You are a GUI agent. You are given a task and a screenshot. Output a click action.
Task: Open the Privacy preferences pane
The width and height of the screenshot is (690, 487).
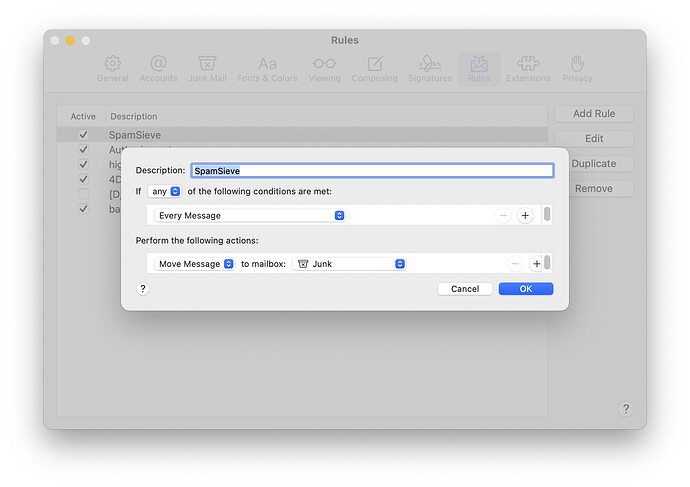577,69
